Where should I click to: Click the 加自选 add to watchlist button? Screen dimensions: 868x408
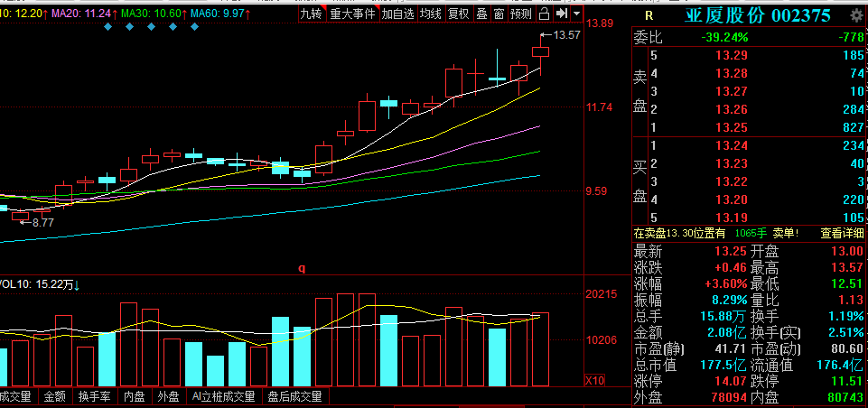point(398,14)
